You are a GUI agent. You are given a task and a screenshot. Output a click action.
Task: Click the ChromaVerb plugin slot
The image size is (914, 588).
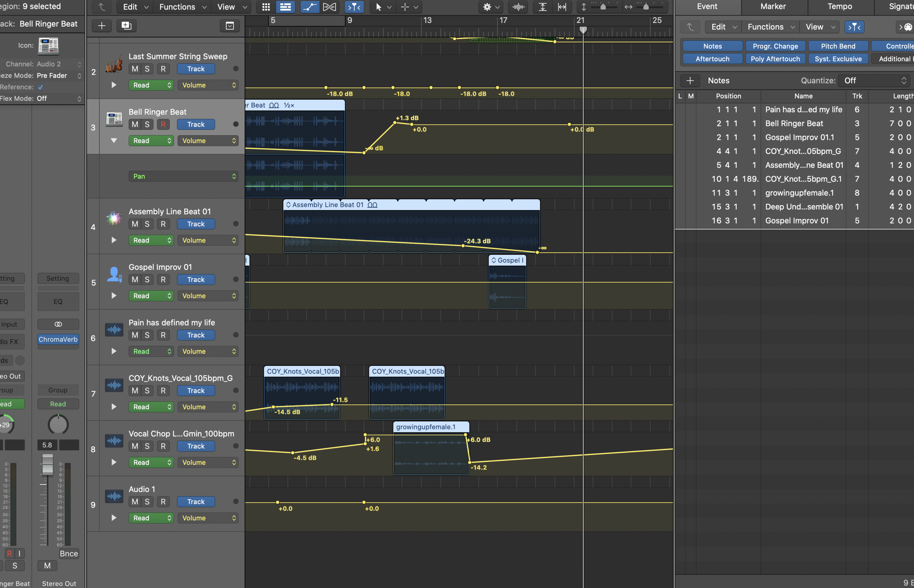point(58,339)
